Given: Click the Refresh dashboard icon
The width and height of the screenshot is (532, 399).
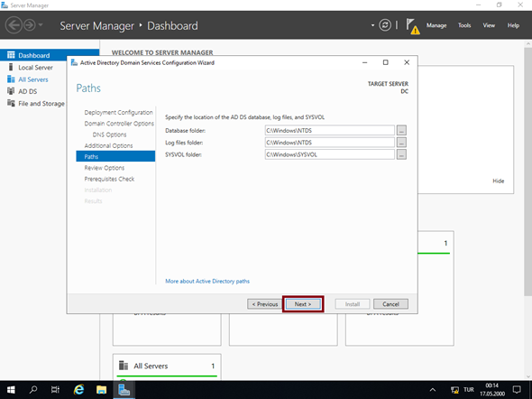Looking at the screenshot, I should coord(385,25).
